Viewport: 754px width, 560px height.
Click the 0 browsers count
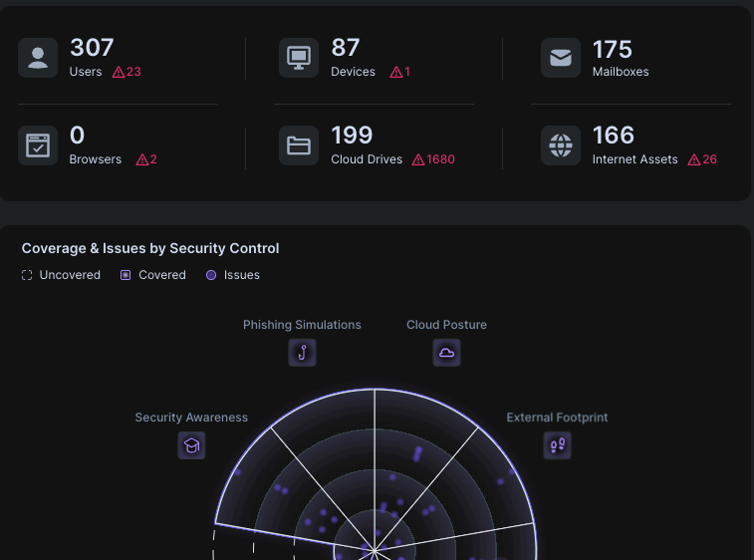(77, 136)
